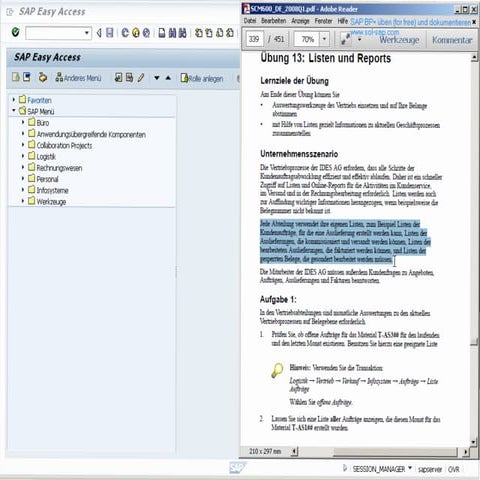Click the Move Favorites Up arrow

click(x=168, y=78)
